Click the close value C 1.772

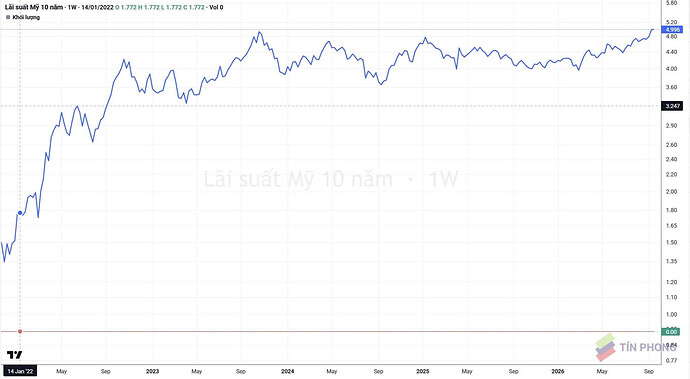tap(194, 7)
